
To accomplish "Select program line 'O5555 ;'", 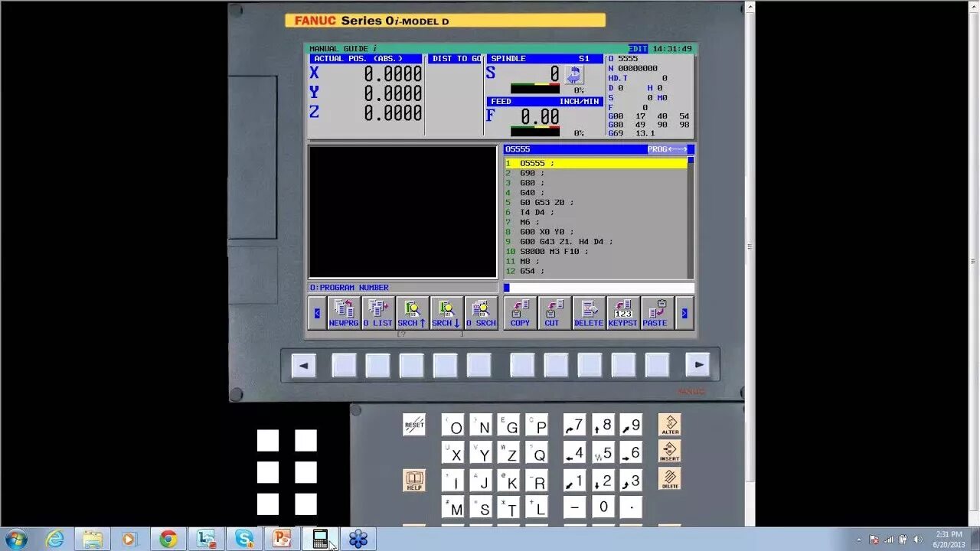I will coord(596,163).
